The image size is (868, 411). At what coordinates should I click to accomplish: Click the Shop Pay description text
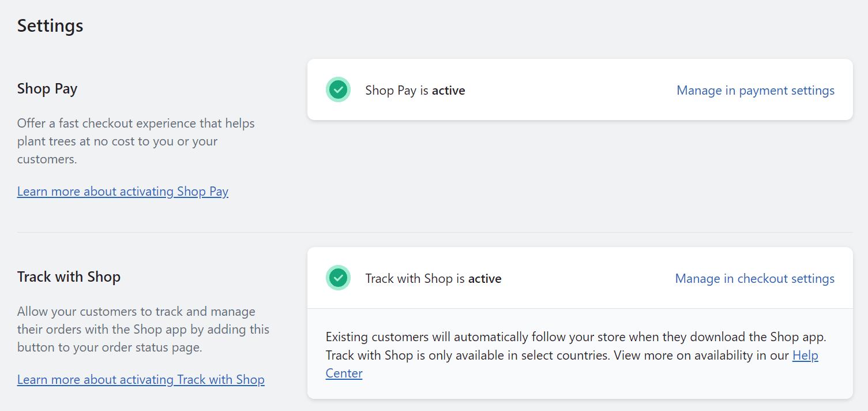click(136, 141)
